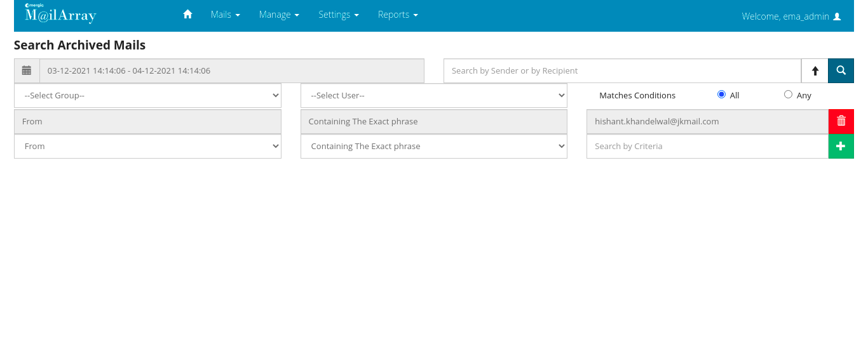The width and height of the screenshot is (868, 342).
Task: Open the Select User dropdown
Action: [434, 95]
